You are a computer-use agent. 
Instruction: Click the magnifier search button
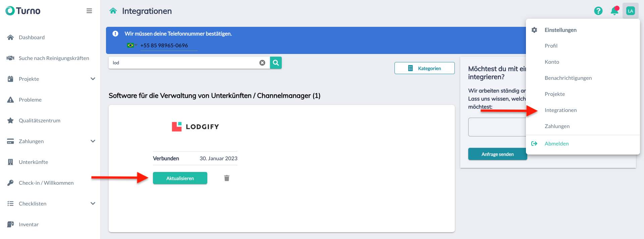[x=276, y=63]
